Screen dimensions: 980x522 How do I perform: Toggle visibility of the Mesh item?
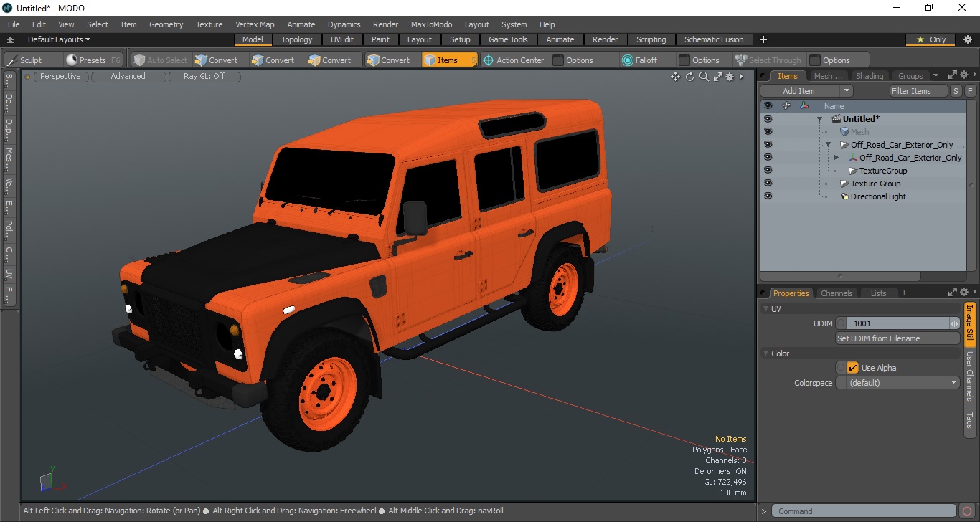click(x=768, y=132)
